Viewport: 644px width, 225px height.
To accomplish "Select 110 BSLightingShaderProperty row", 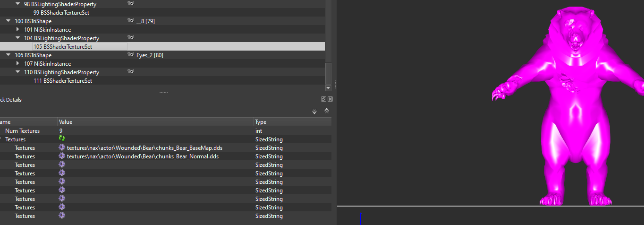I will [x=62, y=72].
